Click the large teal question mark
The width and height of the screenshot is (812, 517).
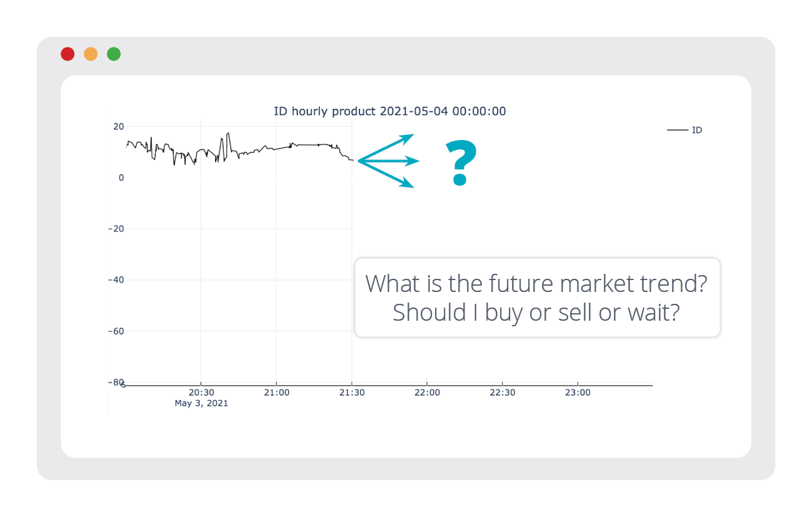461,163
